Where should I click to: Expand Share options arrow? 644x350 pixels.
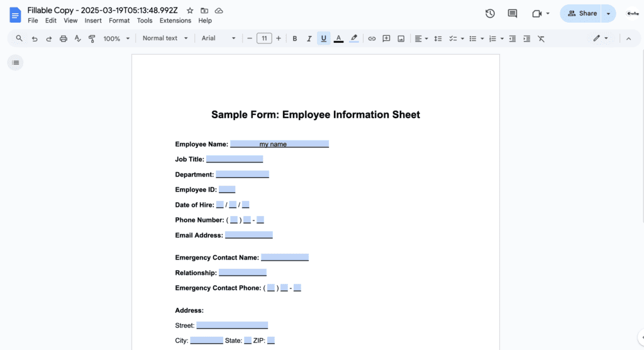(x=608, y=14)
